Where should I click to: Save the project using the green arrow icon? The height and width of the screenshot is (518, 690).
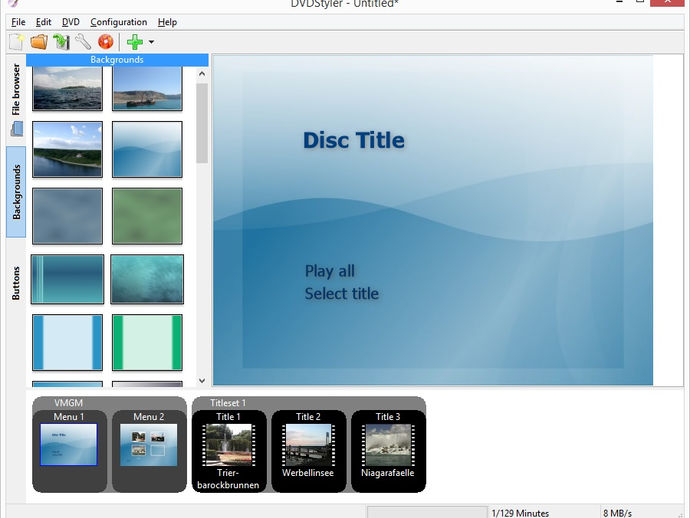coord(62,42)
